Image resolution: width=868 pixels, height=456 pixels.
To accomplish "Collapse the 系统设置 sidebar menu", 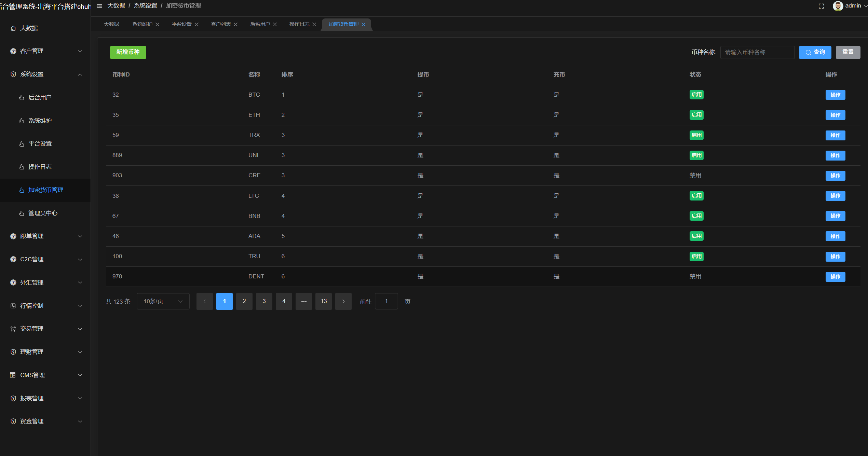I will tap(45, 74).
